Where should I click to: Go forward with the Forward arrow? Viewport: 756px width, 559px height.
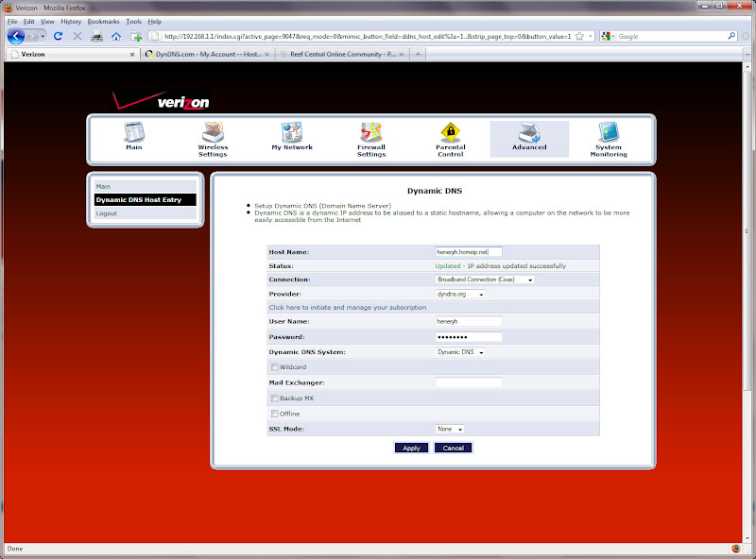[x=32, y=36]
